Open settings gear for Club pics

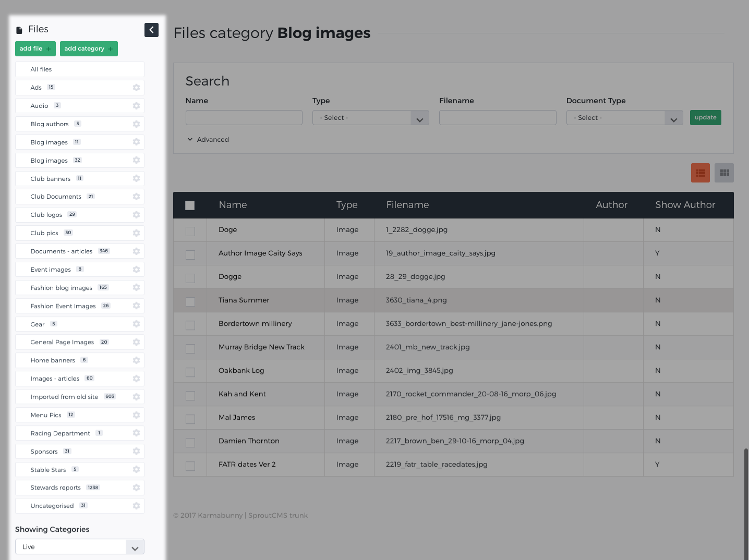(x=136, y=233)
